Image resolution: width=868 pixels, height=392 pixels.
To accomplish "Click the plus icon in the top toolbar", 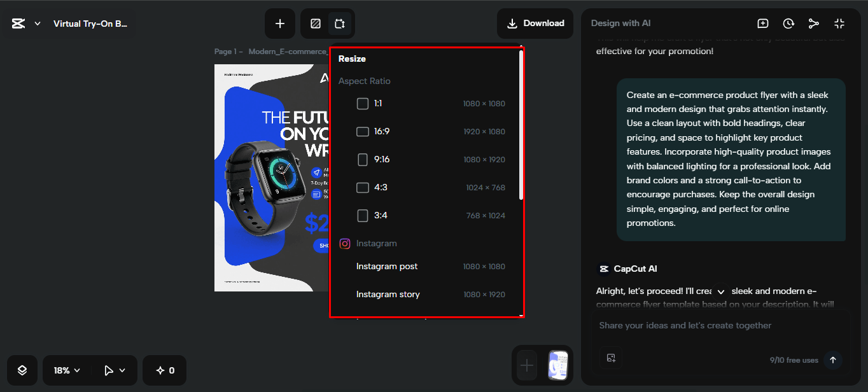I will pos(280,23).
